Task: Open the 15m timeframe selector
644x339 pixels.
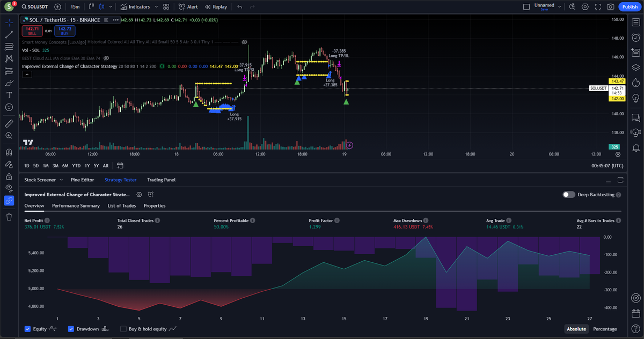Action: coord(75,7)
